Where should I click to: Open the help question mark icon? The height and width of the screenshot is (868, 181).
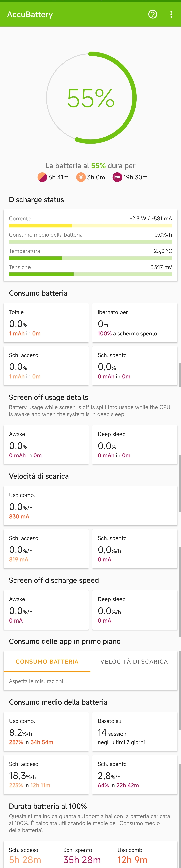pos(153,14)
